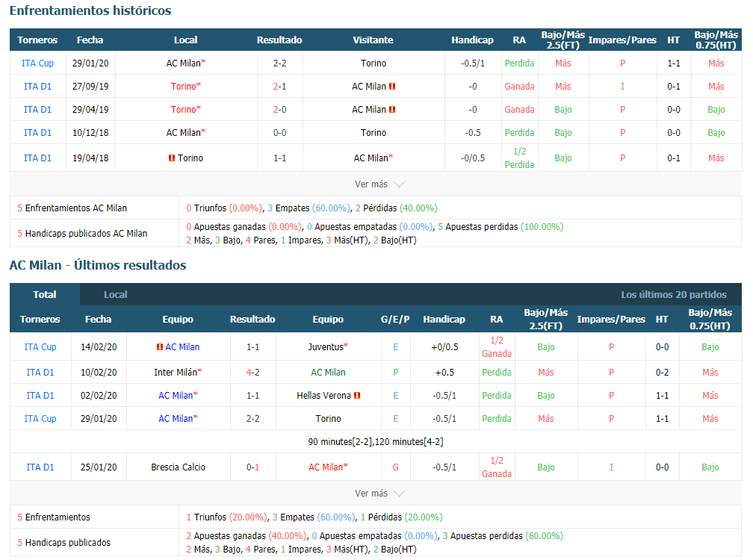Image resolution: width=753 pixels, height=560 pixels.
Task: Click the 2-0 result on 29/04/19
Action: 279,110
